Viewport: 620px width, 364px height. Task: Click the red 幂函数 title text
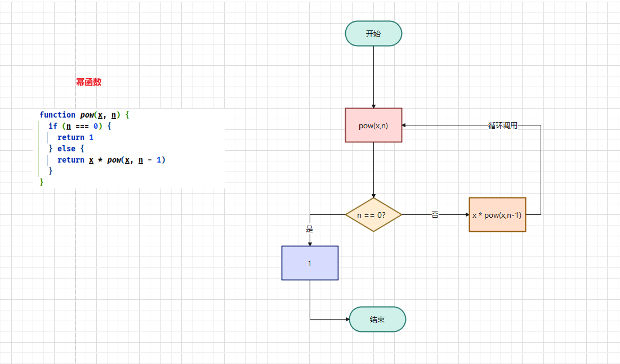[x=89, y=82]
